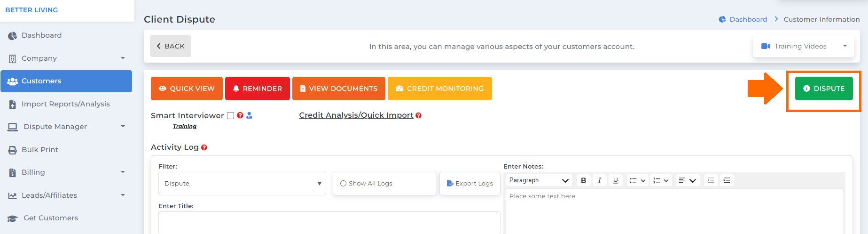Click into the Enter Title field
Viewport: 868px width, 234px height.
pos(329,223)
